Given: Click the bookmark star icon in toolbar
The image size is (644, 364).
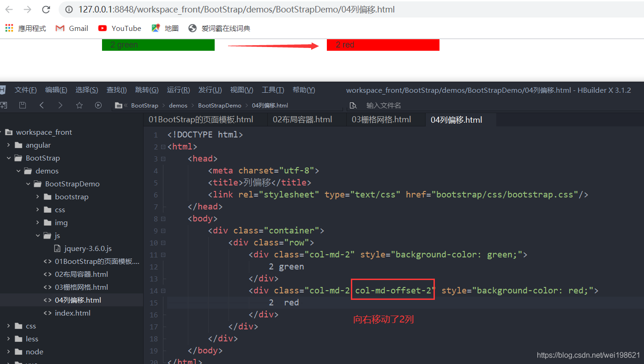Looking at the screenshot, I should (x=79, y=105).
